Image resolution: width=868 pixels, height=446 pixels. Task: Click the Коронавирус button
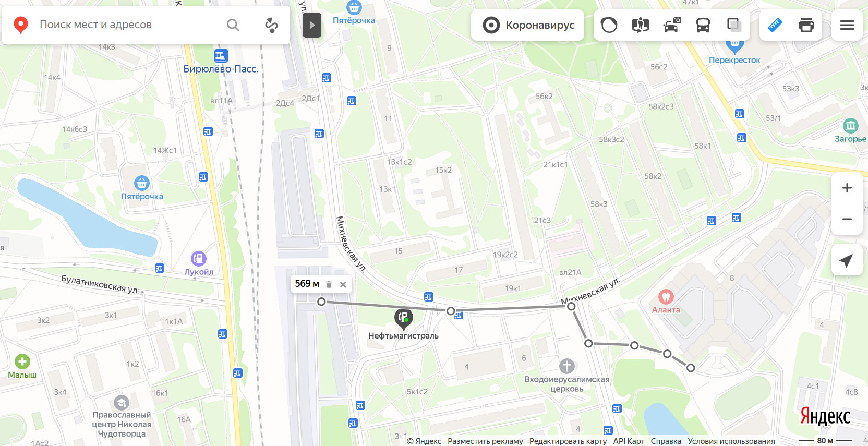click(527, 25)
